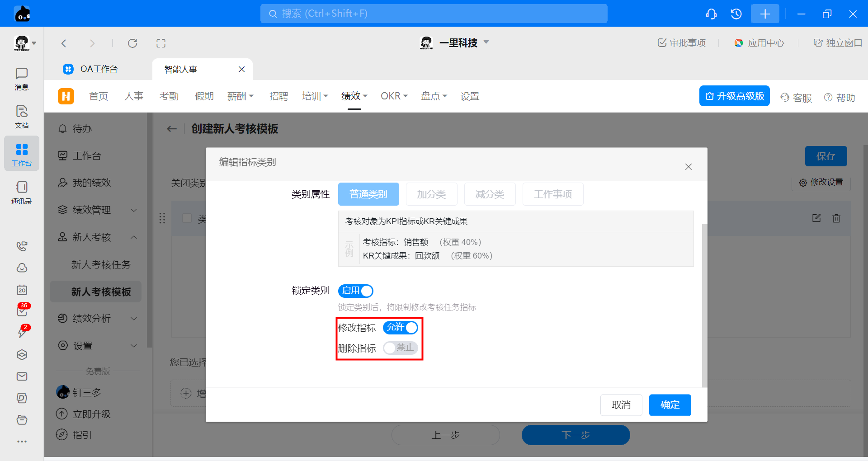The width and height of the screenshot is (868, 461).
Task: Turn off the 修改指标 allow toggle
Action: [400, 328]
